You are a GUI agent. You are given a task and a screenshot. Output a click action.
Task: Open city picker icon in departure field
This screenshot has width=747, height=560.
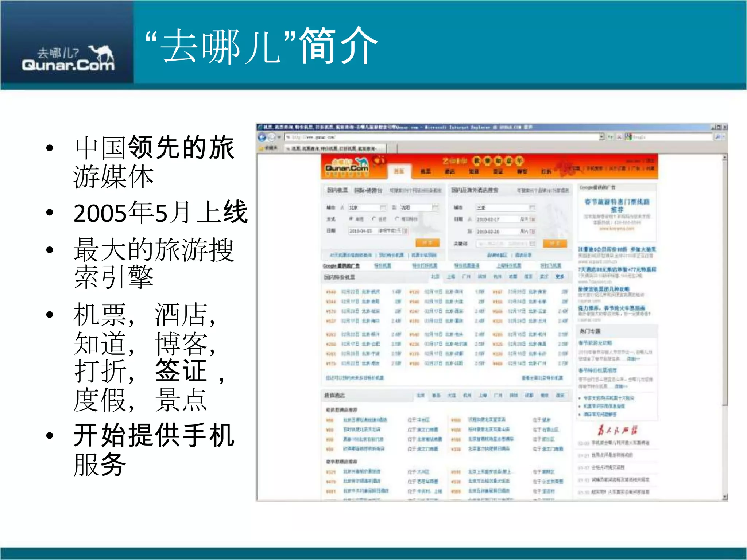[383, 207]
